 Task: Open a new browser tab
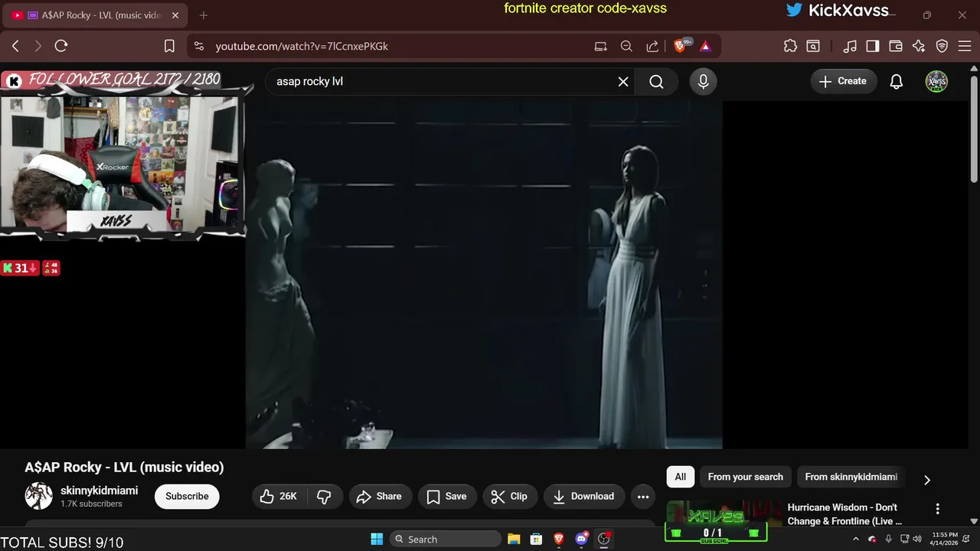tap(203, 15)
